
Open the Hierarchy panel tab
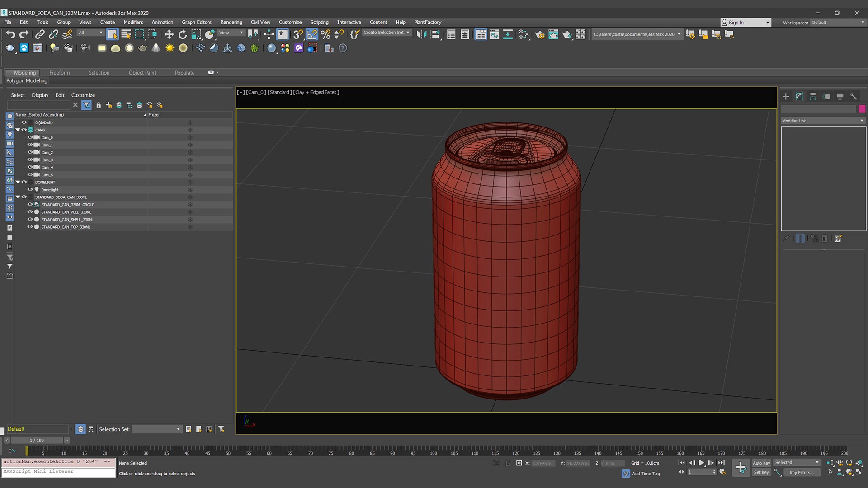pyautogui.click(x=813, y=96)
